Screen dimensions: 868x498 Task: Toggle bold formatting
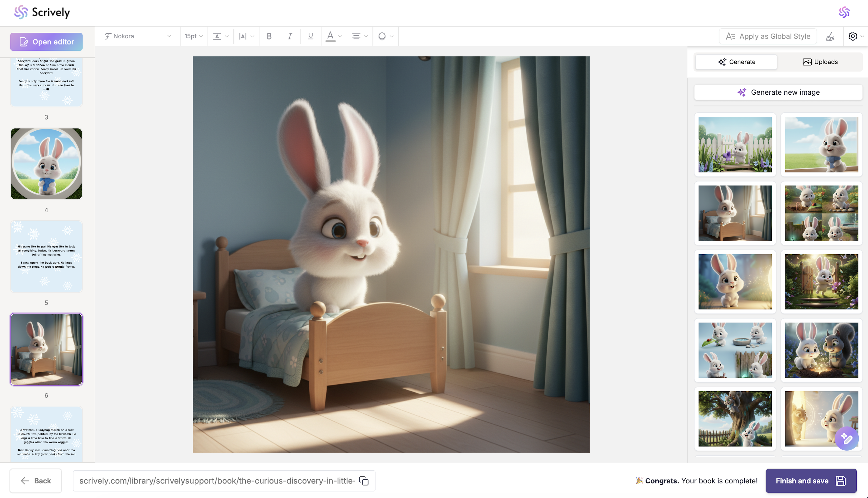coord(269,36)
